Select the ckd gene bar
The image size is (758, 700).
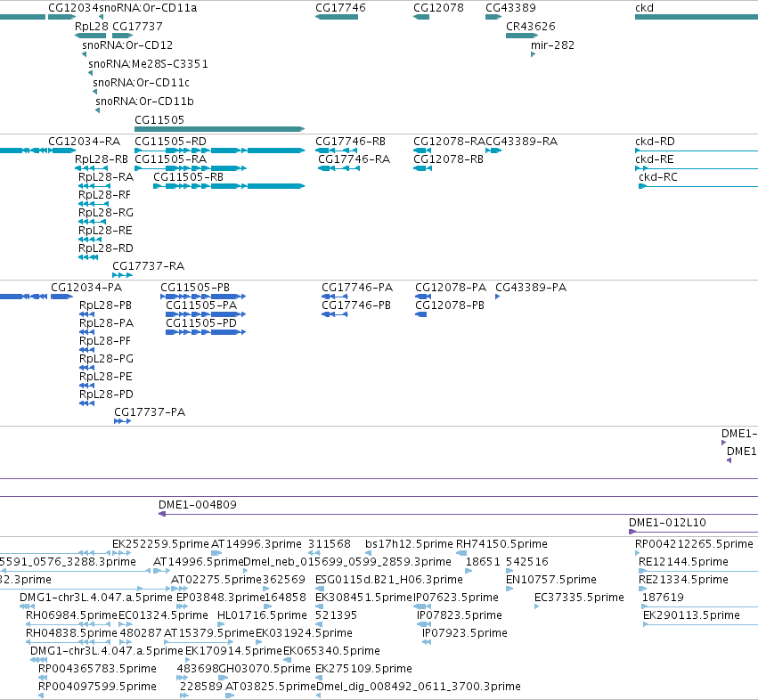point(697,17)
